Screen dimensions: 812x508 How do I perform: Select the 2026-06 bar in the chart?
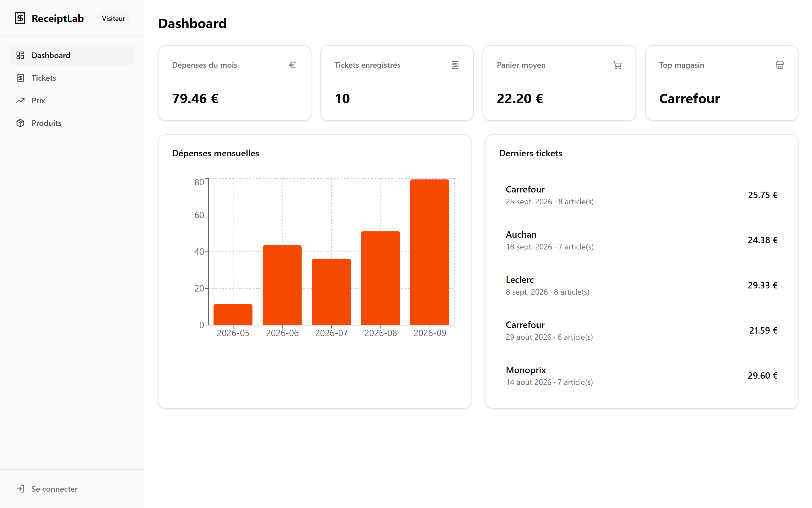[282, 285]
